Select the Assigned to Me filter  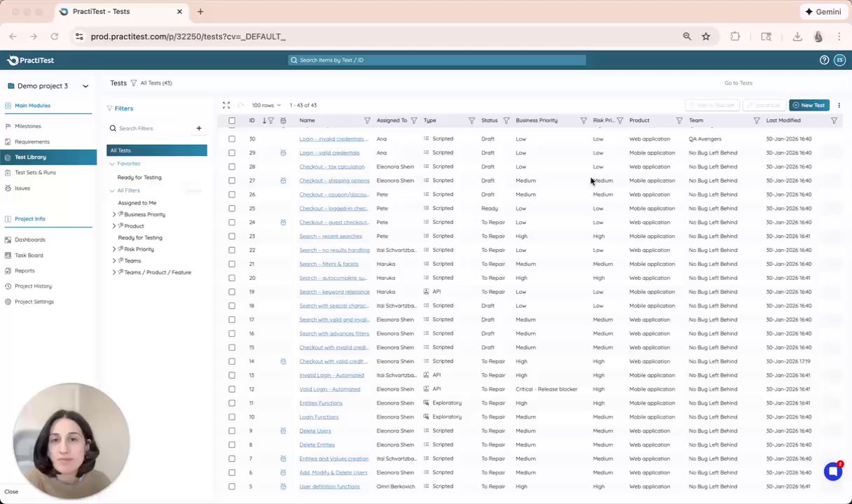[137, 203]
